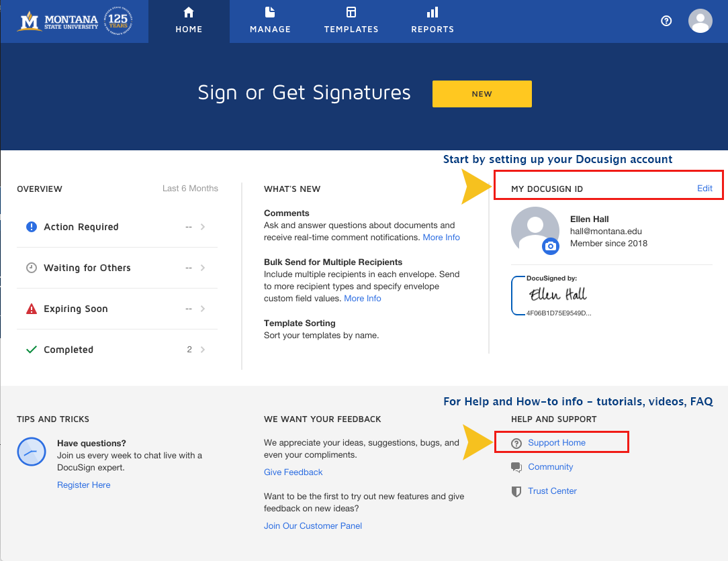Click the Tips and Tricks clock icon
The width and height of the screenshot is (728, 561).
[x=32, y=452]
